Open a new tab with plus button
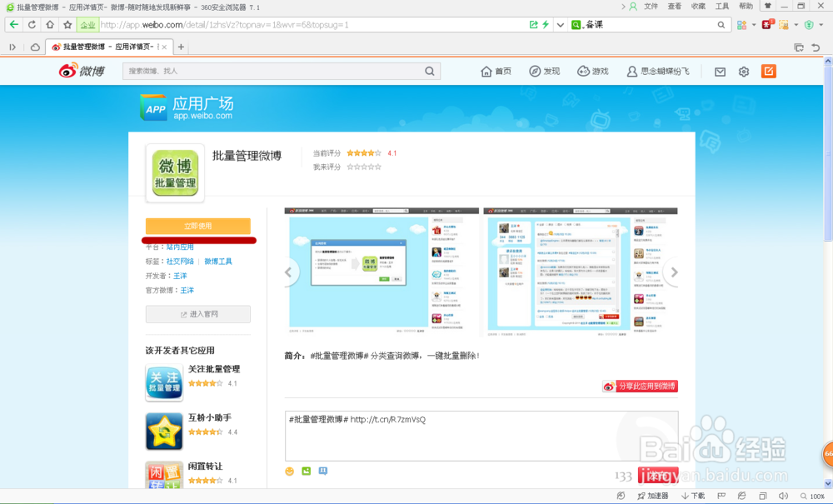The width and height of the screenshot is (833, 504). (x=181, y=47)
